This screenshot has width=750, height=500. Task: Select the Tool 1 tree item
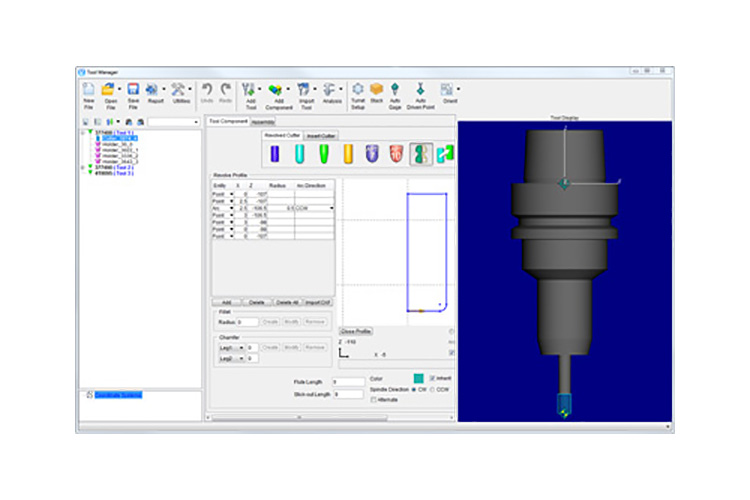tap(114, 133)
